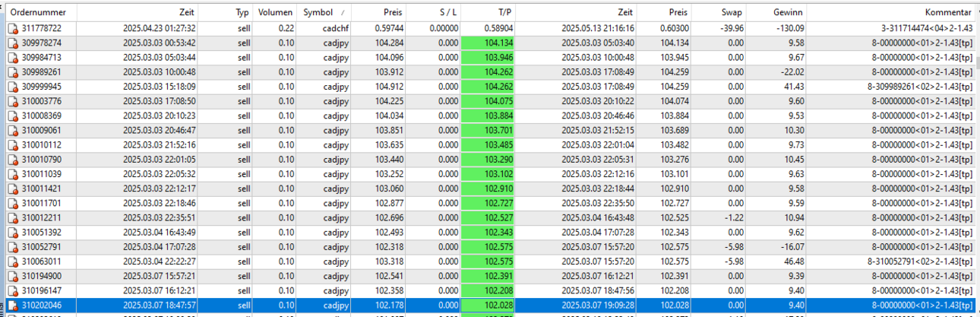Click the green T/P cell 103.946
This screenshot has width=980, height=317.
[488, 57]
